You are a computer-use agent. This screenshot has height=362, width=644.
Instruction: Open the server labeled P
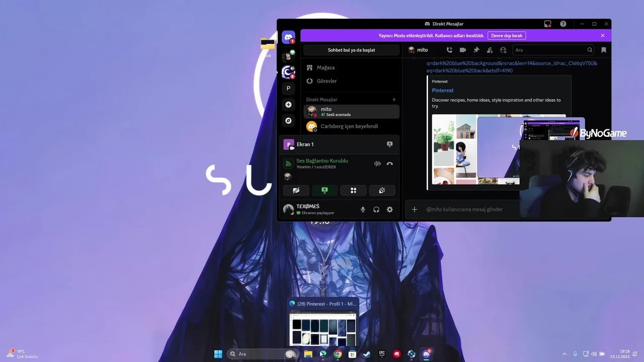pos(288,88)
